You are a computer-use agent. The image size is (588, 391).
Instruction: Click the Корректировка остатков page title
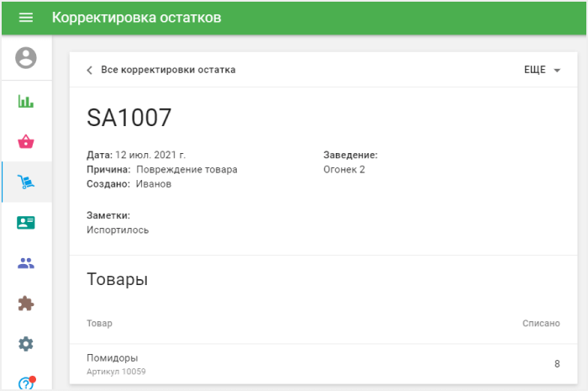click(136, 18)
